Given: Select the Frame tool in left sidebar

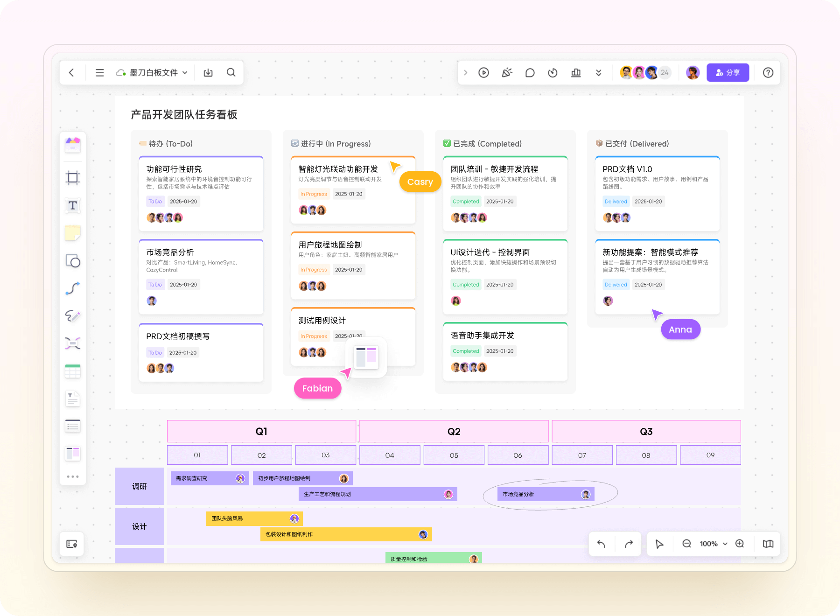Looking at the screenshot, I should [73, 178].
